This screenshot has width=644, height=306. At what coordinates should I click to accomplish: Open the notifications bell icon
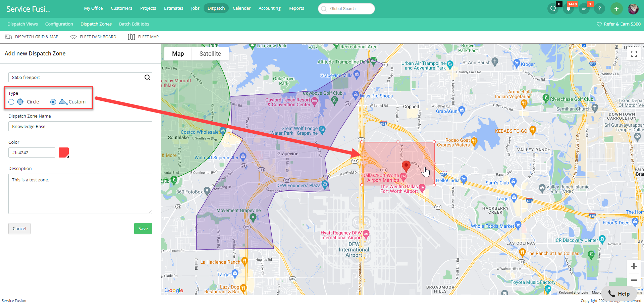(569, 9)
